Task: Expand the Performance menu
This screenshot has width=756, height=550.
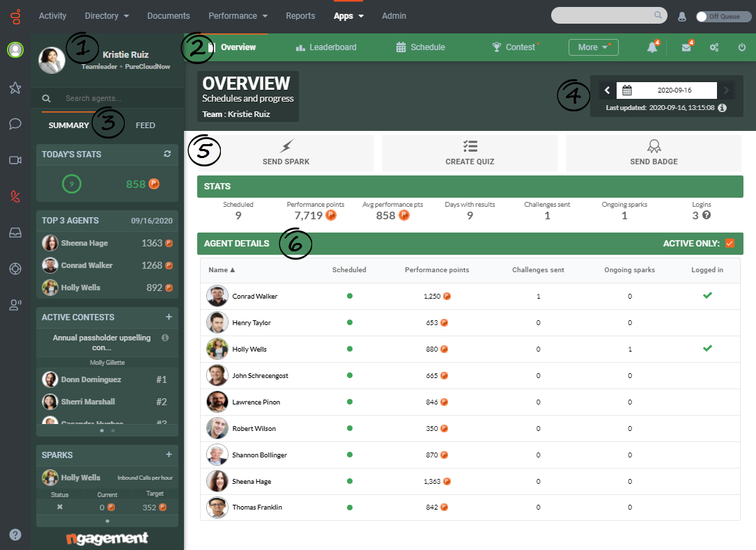Action: pyautogui.click(x=238, y=16)
